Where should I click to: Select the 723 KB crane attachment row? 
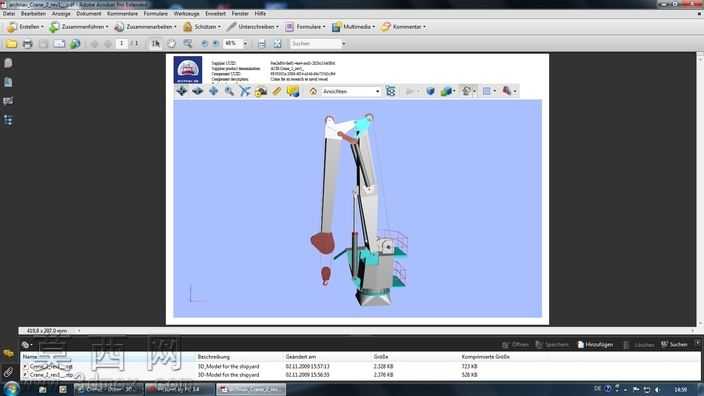[359, 367]
